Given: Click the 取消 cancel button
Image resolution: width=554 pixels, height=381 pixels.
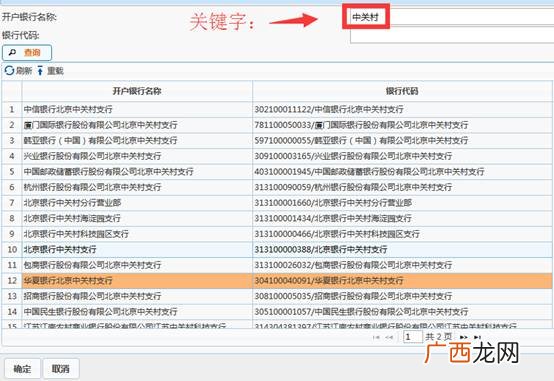Looking at the screenshot, I should 61,369.
